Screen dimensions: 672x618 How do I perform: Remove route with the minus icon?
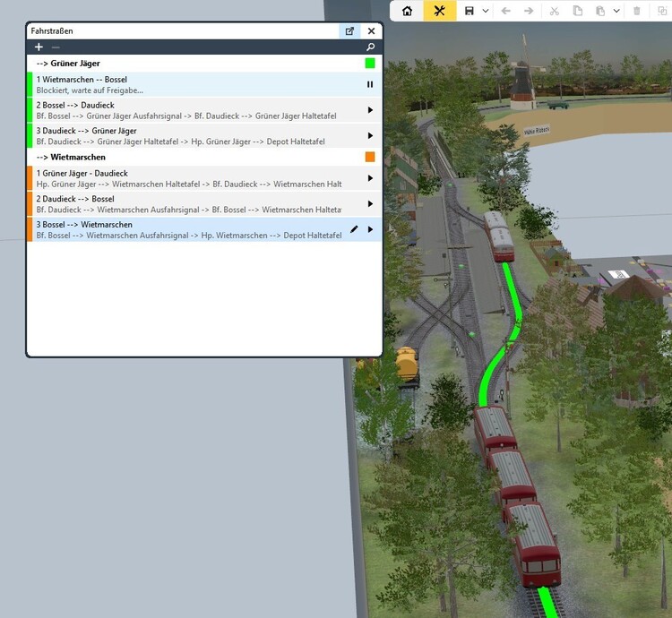[56, 47]
